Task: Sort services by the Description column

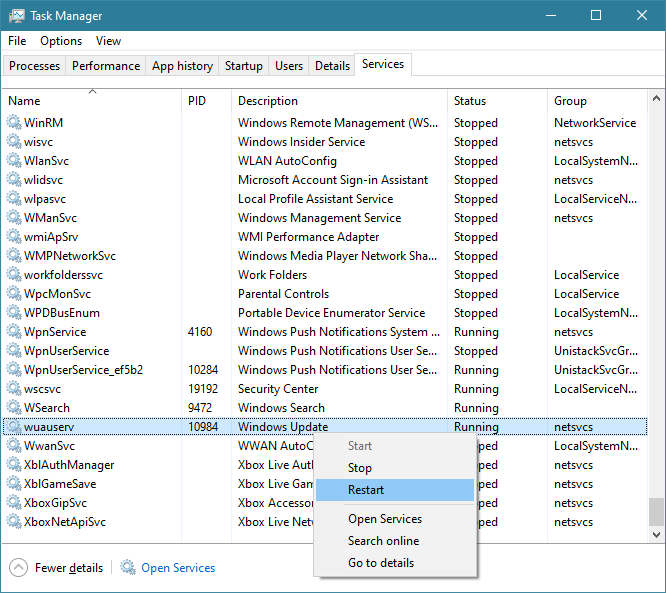Action: point(339,101)
